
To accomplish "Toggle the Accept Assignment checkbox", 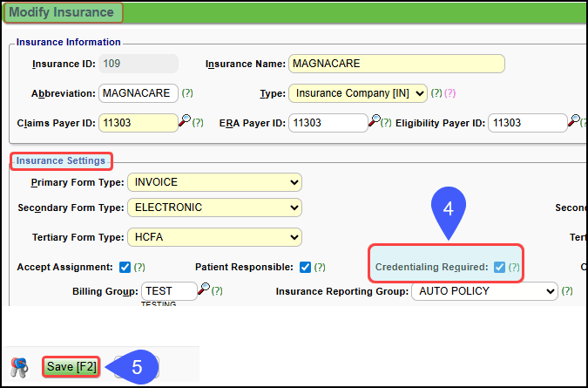I will click(125, 267).
